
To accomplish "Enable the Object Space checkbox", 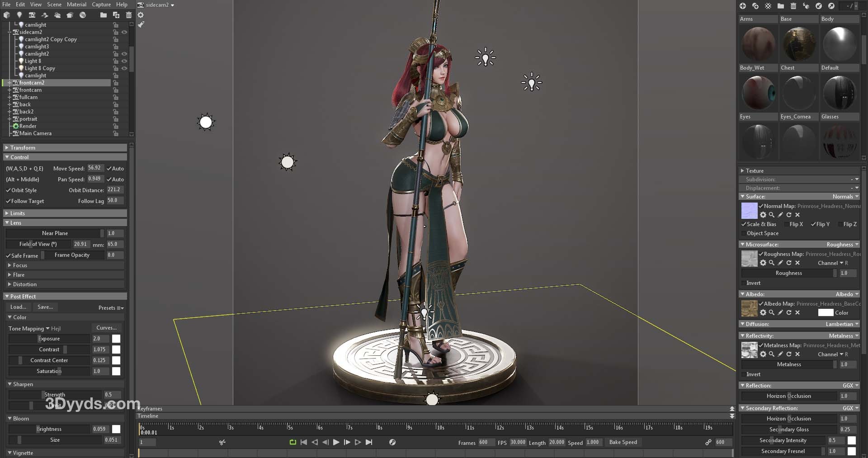I will [x=743, y=233].
